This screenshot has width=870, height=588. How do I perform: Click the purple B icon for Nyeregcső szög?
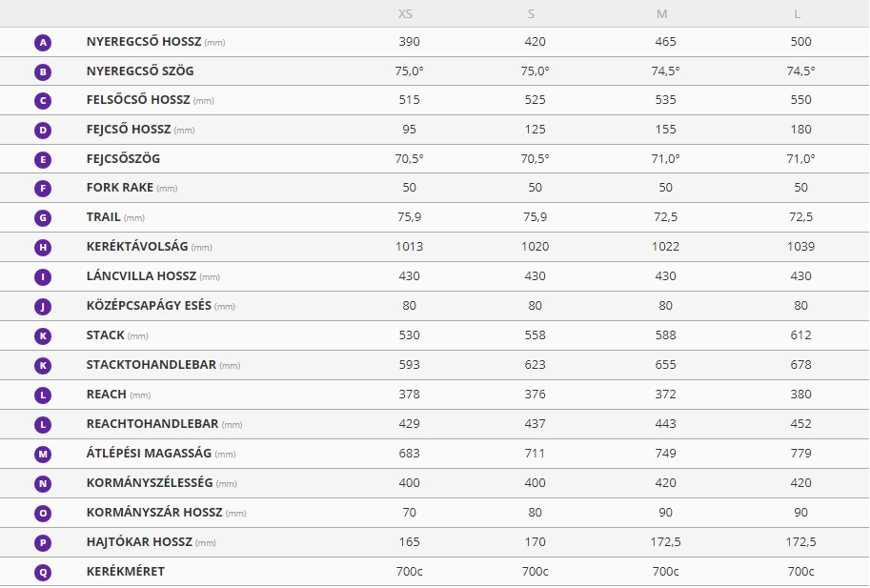click(x=43, y=72)
